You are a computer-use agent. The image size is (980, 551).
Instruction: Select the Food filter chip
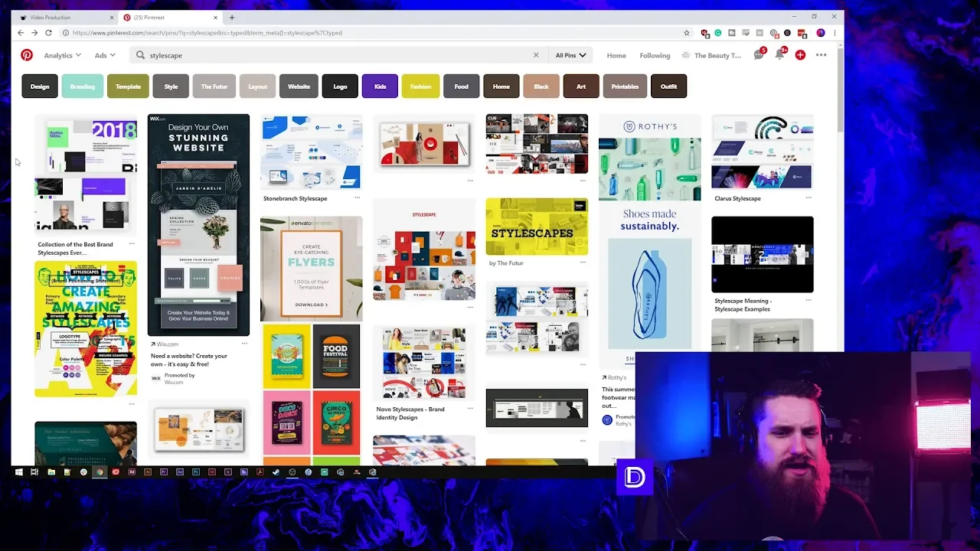coord(461,86)
